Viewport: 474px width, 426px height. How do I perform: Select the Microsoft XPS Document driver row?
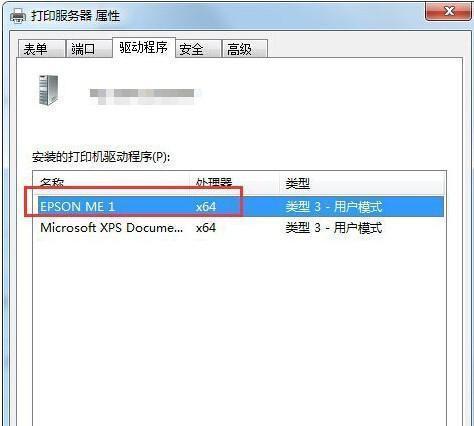239,228
